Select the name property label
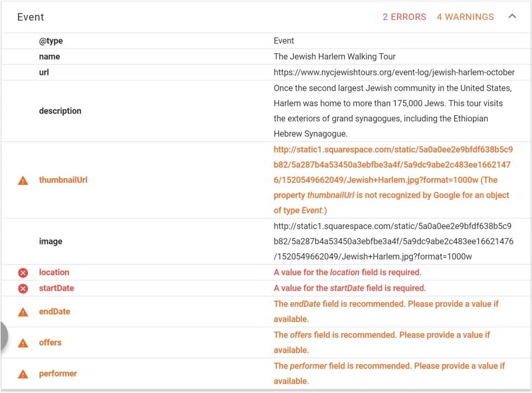This screenshot has width=532, height=393. 50,57
